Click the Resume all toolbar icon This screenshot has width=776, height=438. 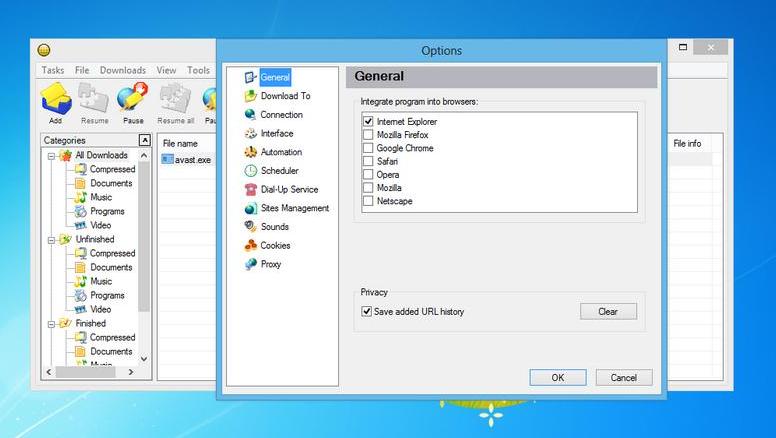175,98
